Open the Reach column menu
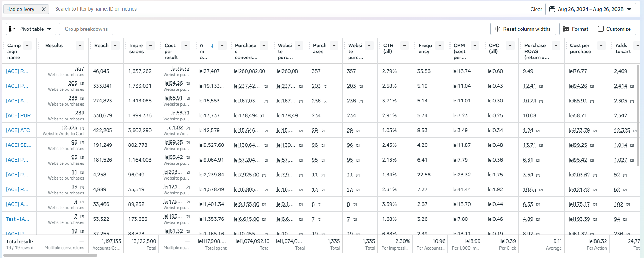 click(x=115, y=45)
